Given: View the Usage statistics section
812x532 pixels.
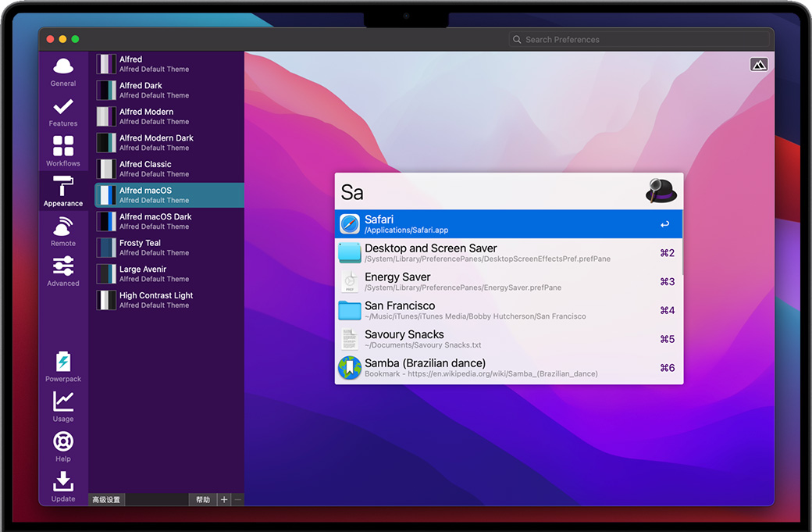Looking at the screenshot, I should [x=63, y=406].
